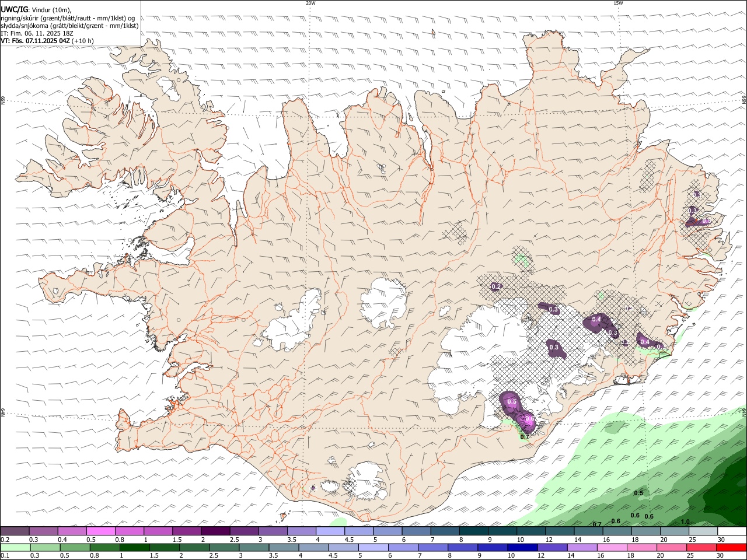
Task: Click the snow legend swatch labeled 6
Action: [416, 531]
